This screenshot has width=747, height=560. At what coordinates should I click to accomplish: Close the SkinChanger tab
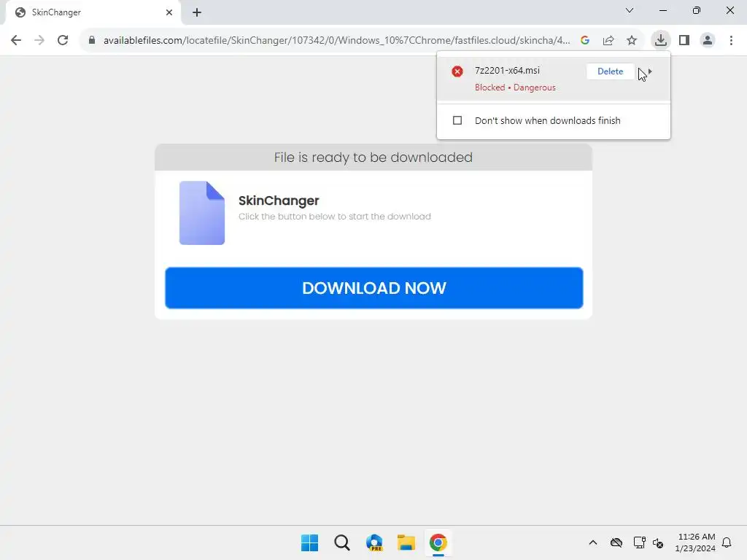click(x=169, y=12)
